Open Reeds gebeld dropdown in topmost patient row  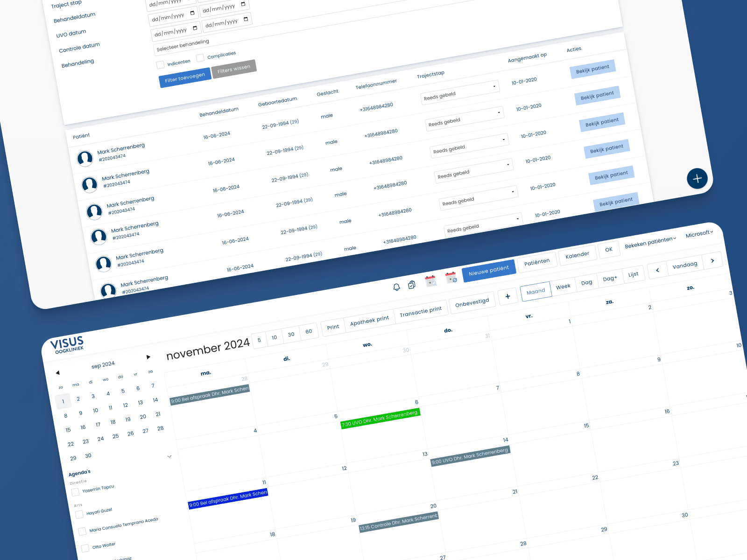tap(460, 92)
